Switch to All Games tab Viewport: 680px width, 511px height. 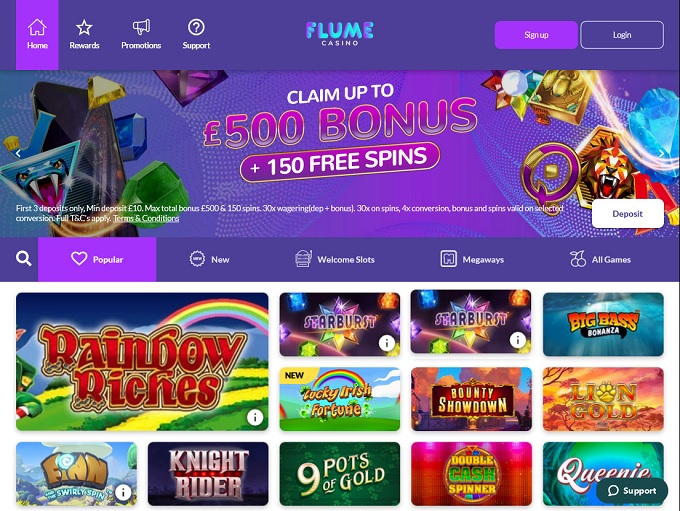(600, 259)
